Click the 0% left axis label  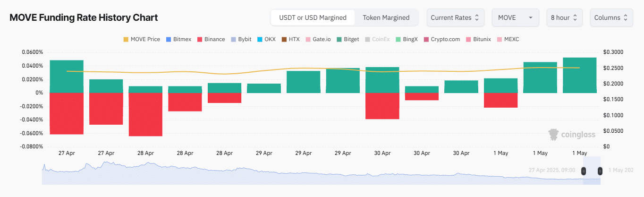39,93
